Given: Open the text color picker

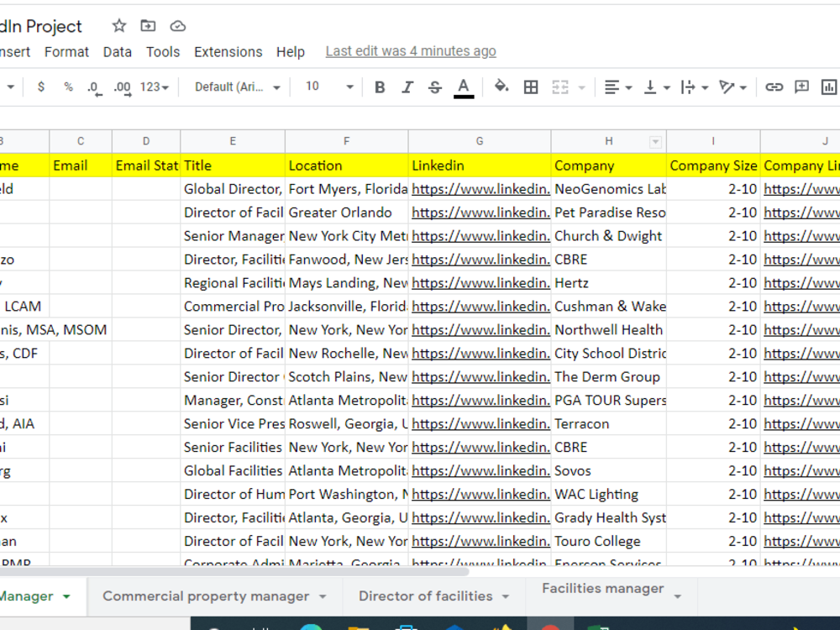Looking at the screenshot, I should click(464, 88).
